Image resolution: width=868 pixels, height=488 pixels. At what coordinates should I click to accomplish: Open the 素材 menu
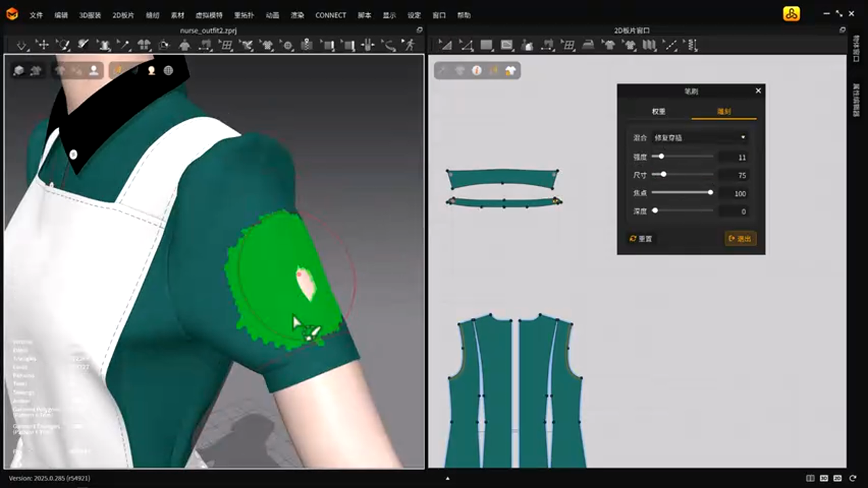pos(178,15)
